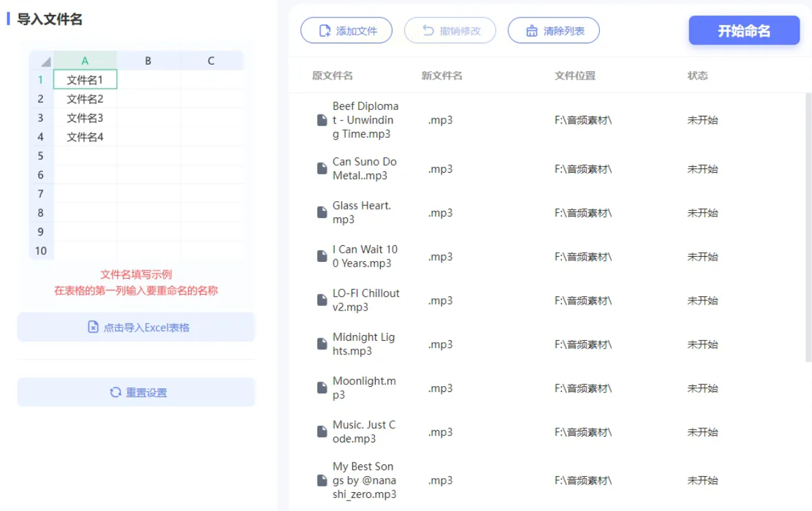
Task: Select the LO-FI Chillout v2.mp3 row
Action: point(547,300)
